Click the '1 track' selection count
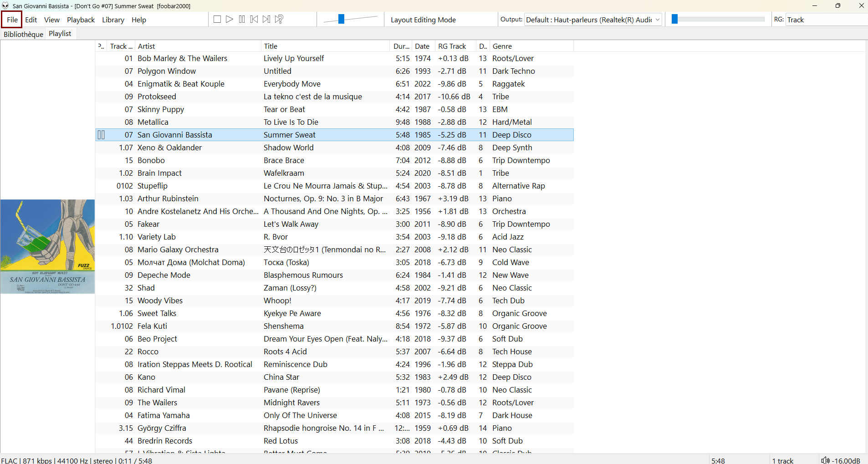Screen dimensions: 868x464 pos(783,460)
